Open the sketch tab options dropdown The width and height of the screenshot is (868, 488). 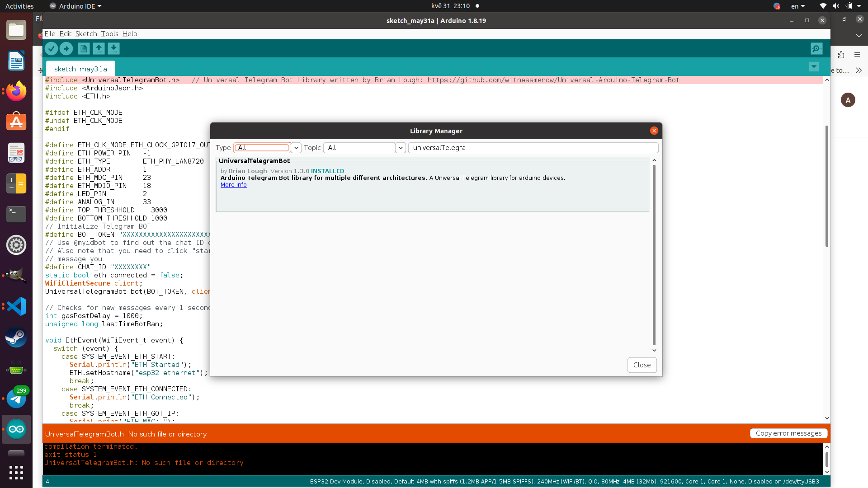(814, 67)
